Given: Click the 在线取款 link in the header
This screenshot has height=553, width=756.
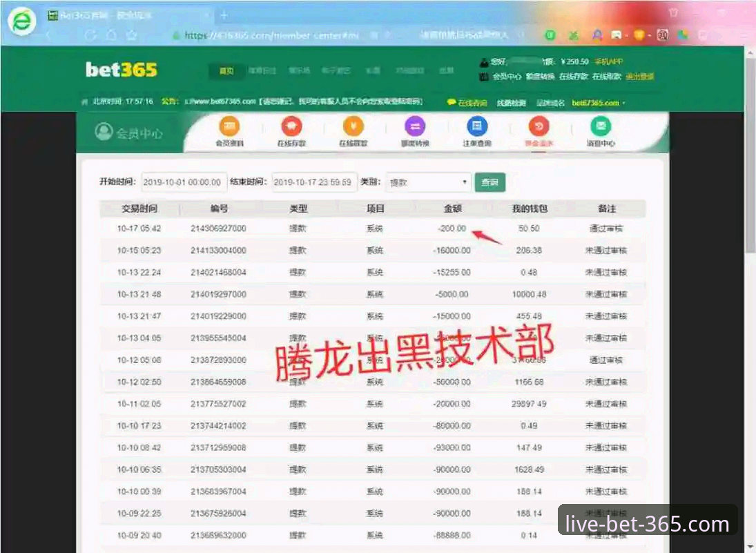Looking at the screenshot, I should pos(607,76).
